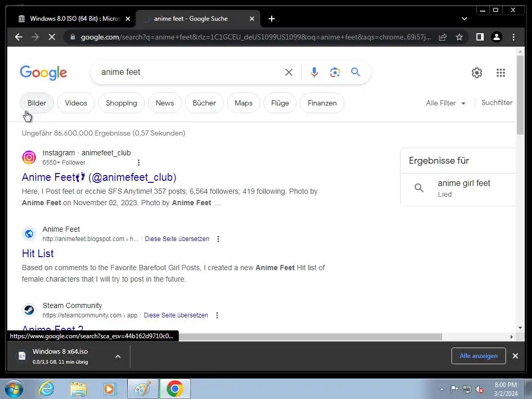The image size is (532, 399).
Task: Click Alle anzeigen downloads button
Action: 478,356
